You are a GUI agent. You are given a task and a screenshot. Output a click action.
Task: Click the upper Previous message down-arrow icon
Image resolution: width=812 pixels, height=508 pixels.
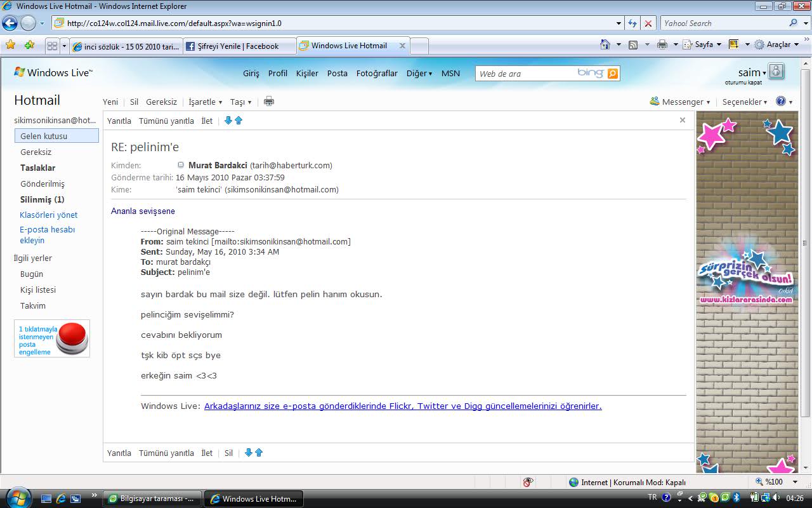[228, 121]
